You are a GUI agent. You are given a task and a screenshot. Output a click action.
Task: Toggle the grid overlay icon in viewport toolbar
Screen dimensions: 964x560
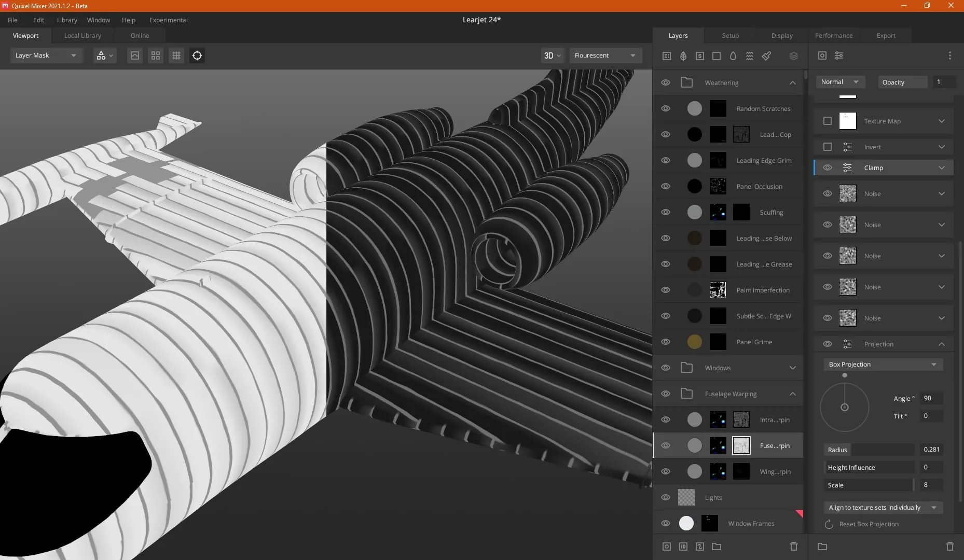tap(176, 55)
